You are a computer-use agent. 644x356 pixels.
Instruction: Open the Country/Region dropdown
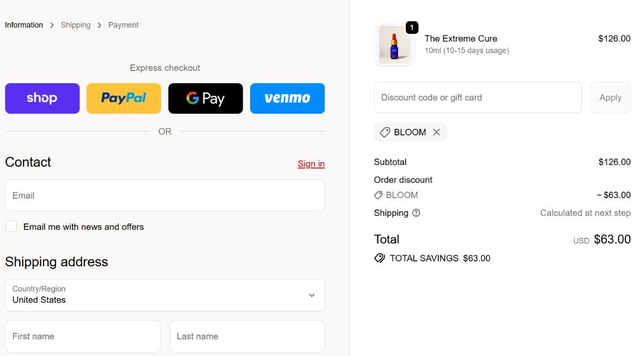165,295
